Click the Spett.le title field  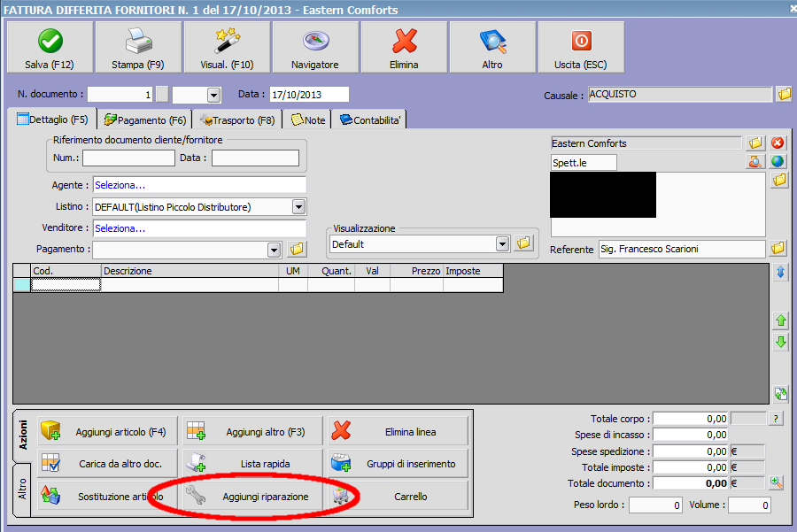pyautogui.click(x=584, y=163)
